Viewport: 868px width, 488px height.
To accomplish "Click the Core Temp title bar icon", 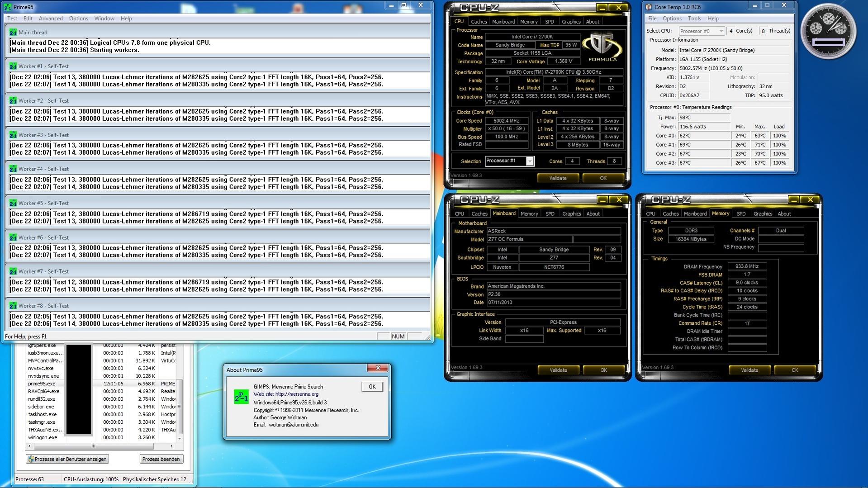I will pyautogui.click(x=649, y=7).
